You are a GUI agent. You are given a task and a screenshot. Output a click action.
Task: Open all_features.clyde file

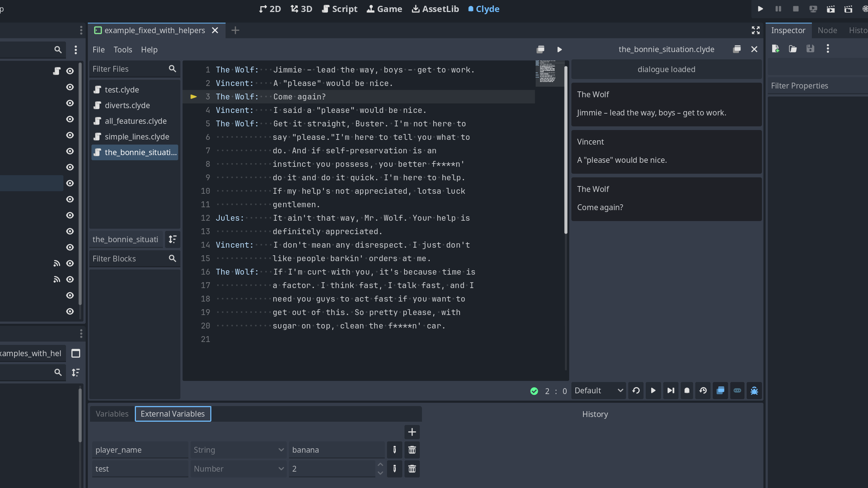click(x=135, y=121)
